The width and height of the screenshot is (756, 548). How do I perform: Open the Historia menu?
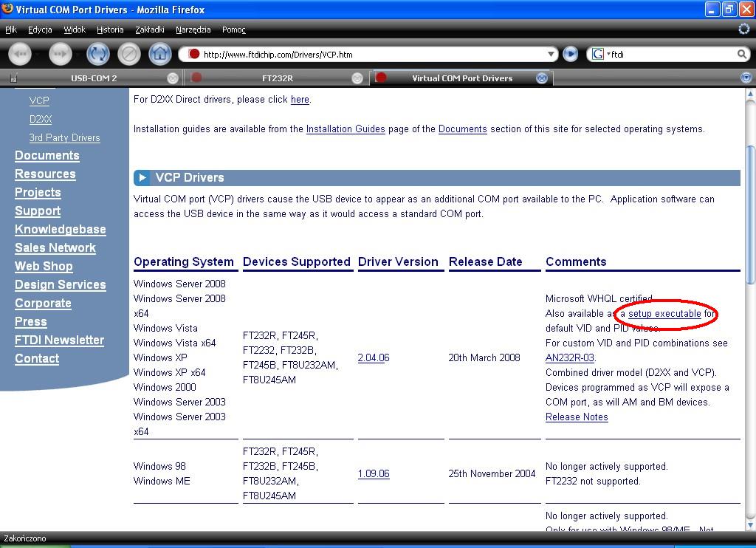[110, 30]
